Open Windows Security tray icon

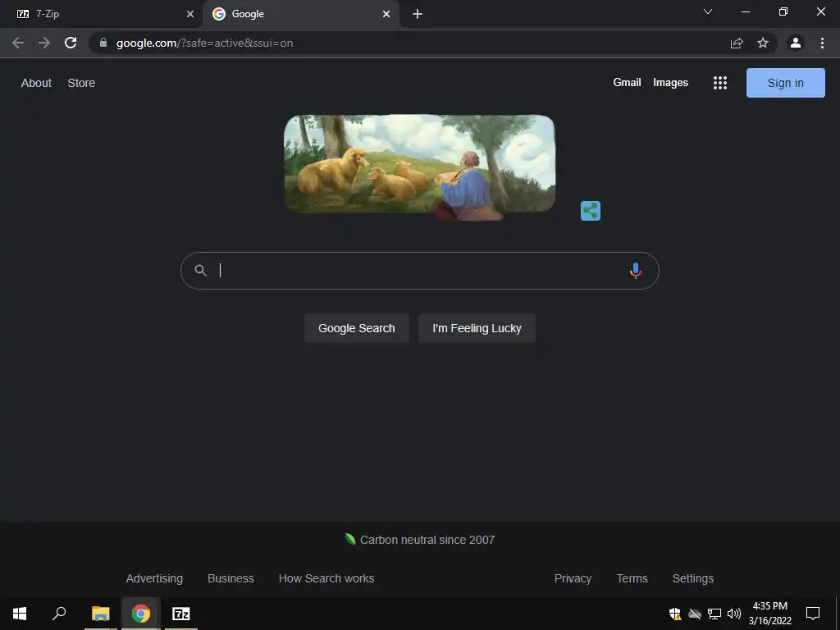click(x=675, y=614)
